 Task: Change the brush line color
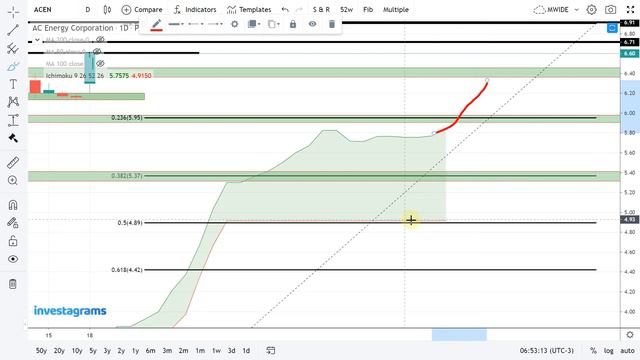point(157,24)
